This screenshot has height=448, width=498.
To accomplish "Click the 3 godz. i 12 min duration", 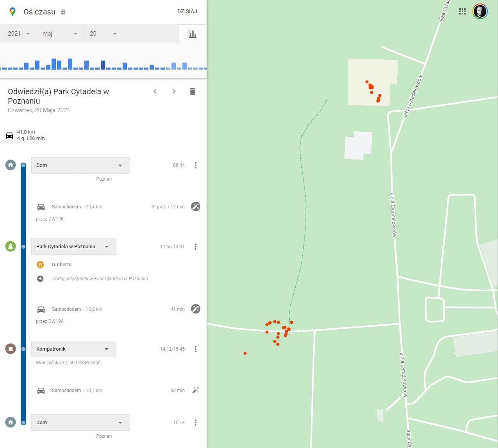I will point(168,207).
